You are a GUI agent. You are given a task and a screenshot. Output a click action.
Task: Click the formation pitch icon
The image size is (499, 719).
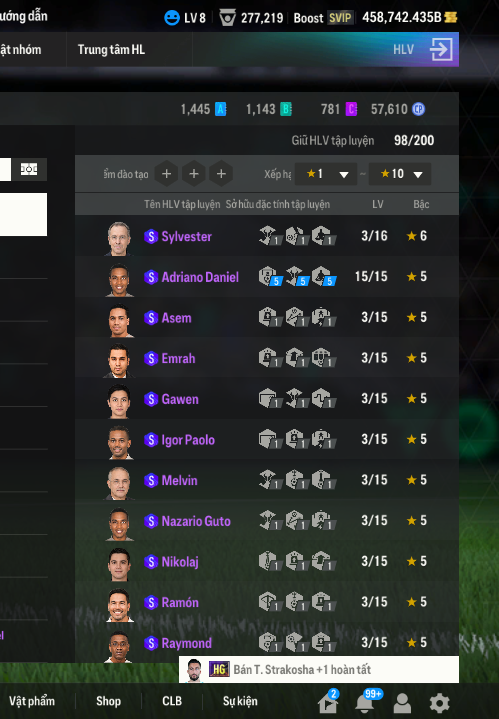coord(29,169)
